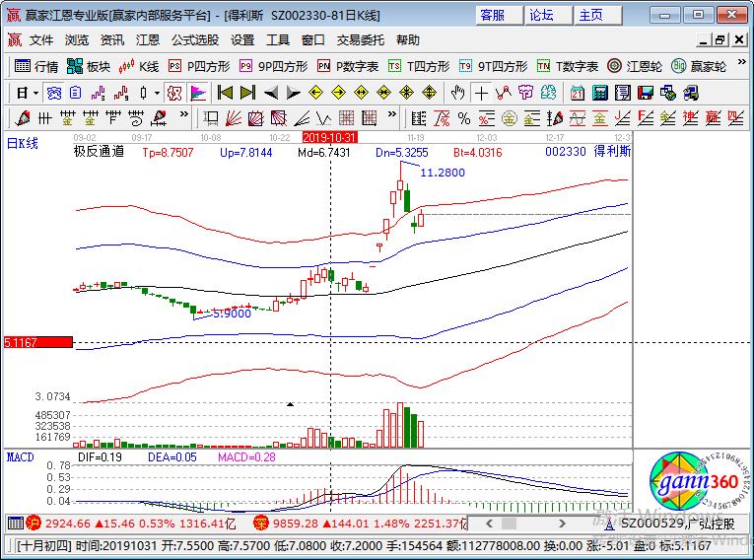Click the yellow diamond horizontal-expand icon
Viewport: 754px width, 560px height.
[361, 93]
